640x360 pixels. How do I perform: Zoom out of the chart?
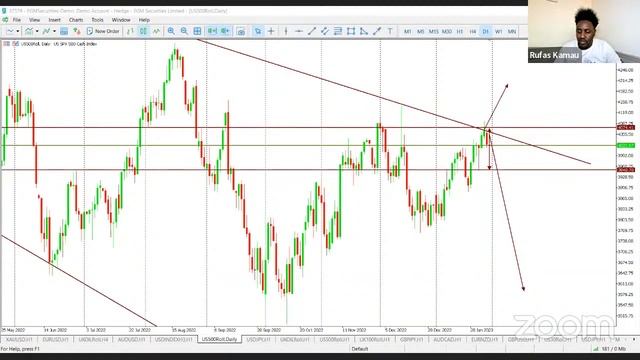click(184, 31)
